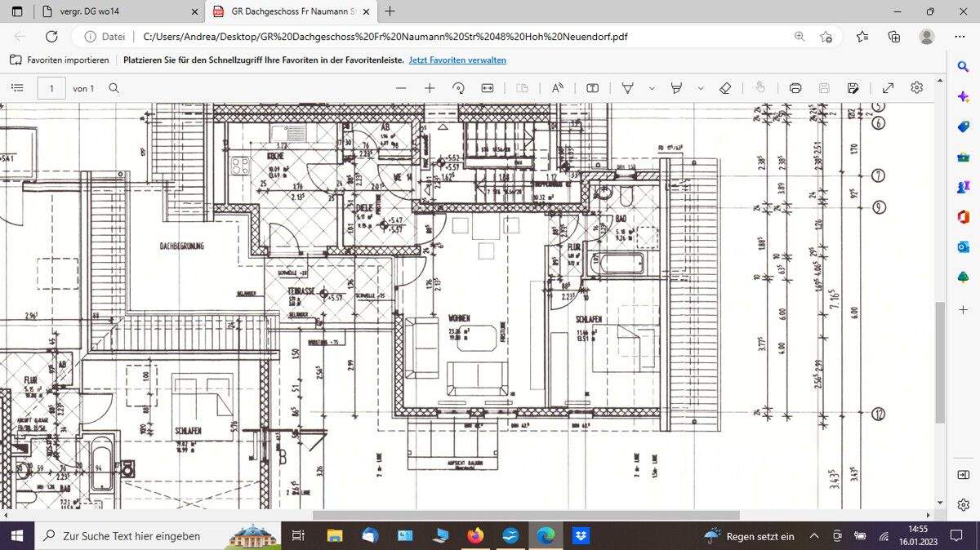
Task: Expand the Highlight tool options arrow
Action: pos(701,88)
